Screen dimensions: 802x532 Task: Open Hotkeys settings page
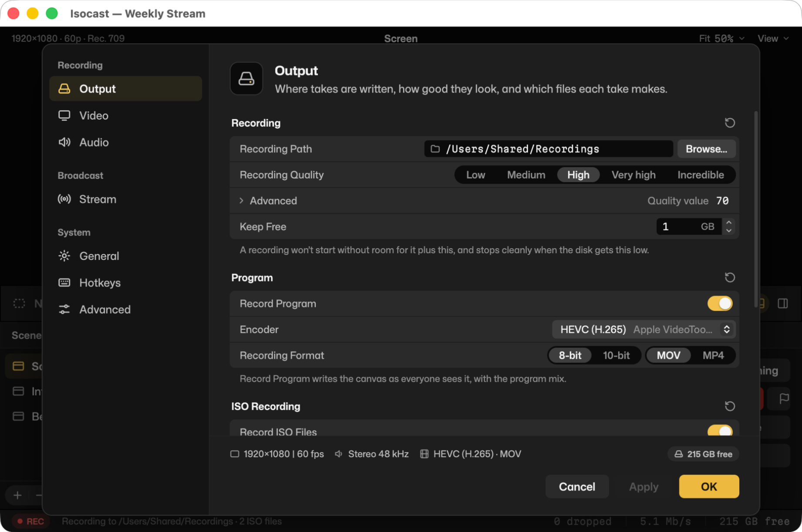pyautogui.click(x=125, y=283)
